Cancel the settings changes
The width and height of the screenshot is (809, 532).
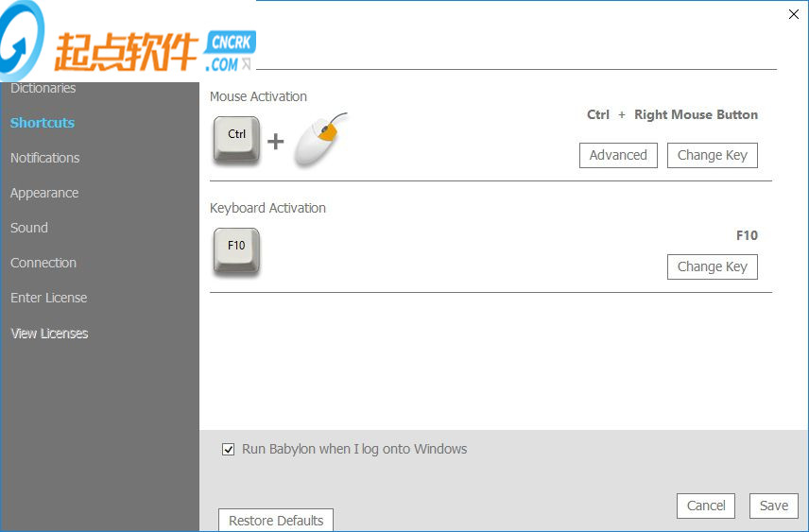click(x=706, y=506)
